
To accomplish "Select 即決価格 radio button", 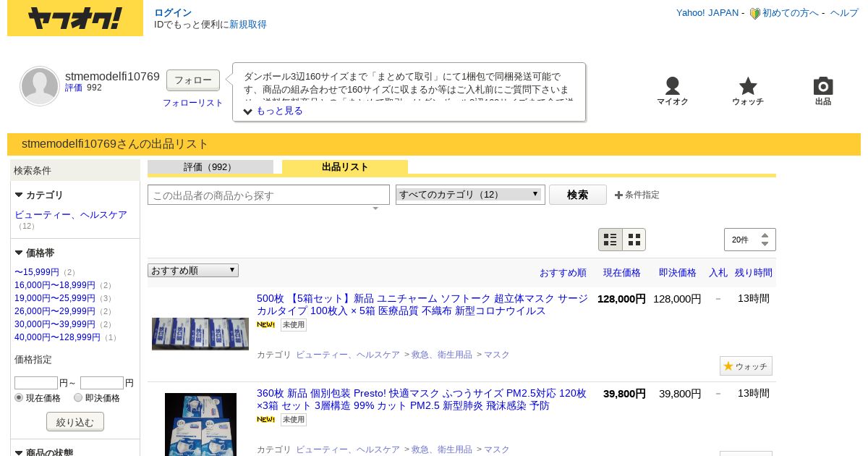I will pos(78,397).
